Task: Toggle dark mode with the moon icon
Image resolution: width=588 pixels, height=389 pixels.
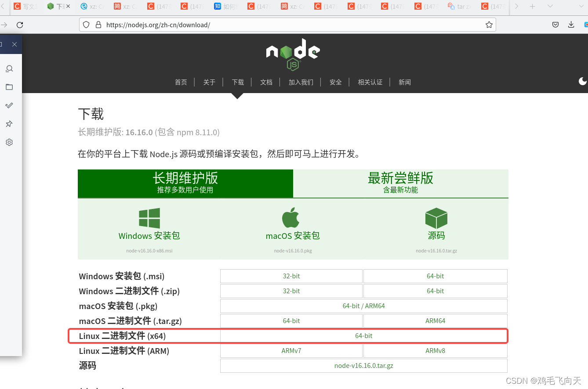Action: tap(583, 81)
